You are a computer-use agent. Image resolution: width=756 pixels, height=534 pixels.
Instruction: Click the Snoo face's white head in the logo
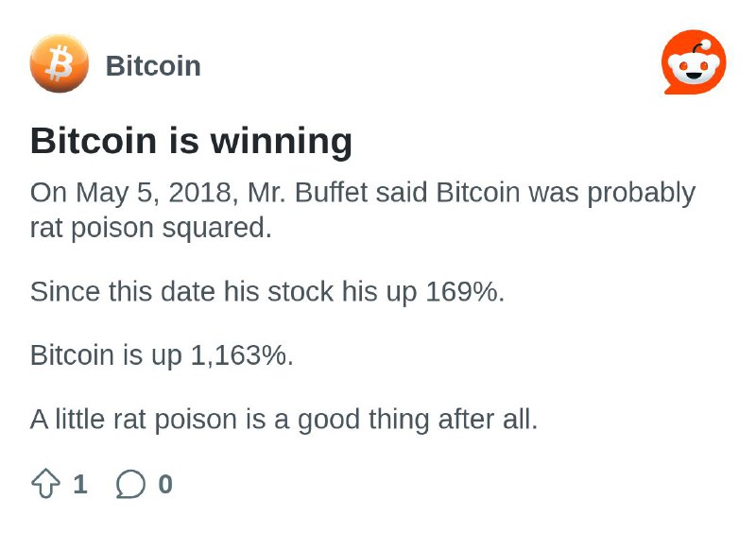coord(694,66)
